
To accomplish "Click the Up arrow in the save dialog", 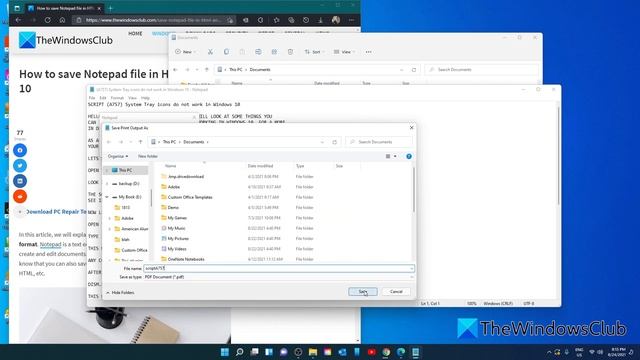I will tap(140, 142).
